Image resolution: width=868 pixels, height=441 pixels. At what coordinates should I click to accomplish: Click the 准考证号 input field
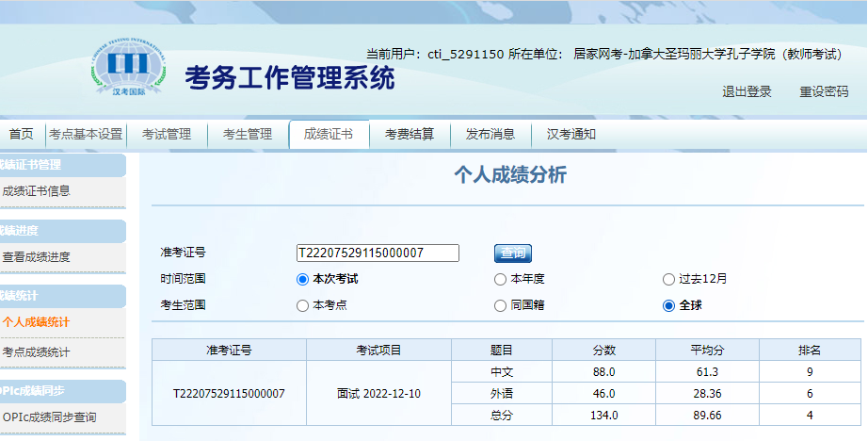point(378,253)
